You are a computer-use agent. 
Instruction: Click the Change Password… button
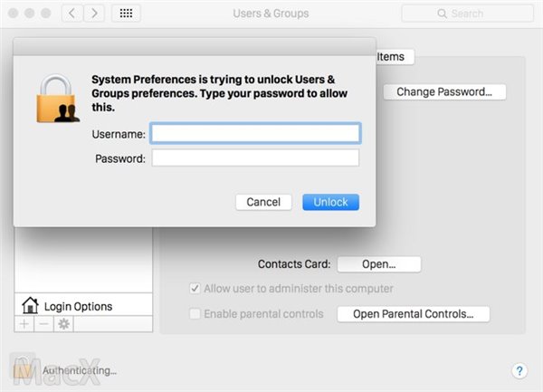click(444, 91)
